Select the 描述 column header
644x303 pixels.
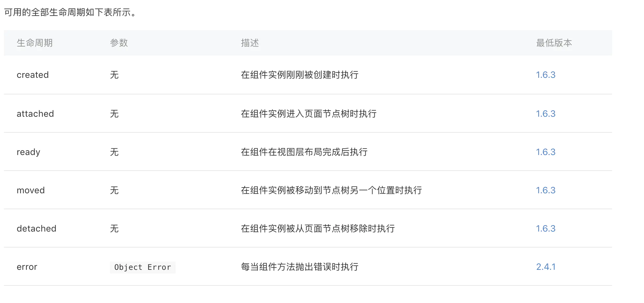(250, 43)
